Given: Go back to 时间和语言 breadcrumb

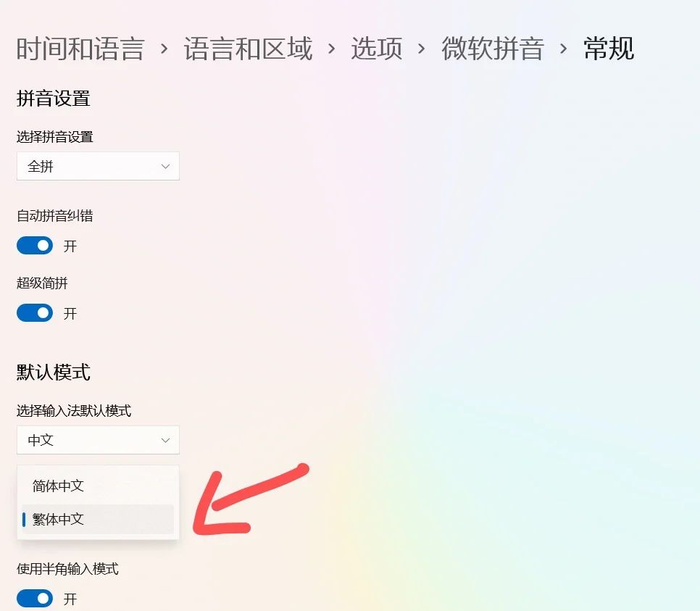Looking at the screenshot, I should [80, 49].
